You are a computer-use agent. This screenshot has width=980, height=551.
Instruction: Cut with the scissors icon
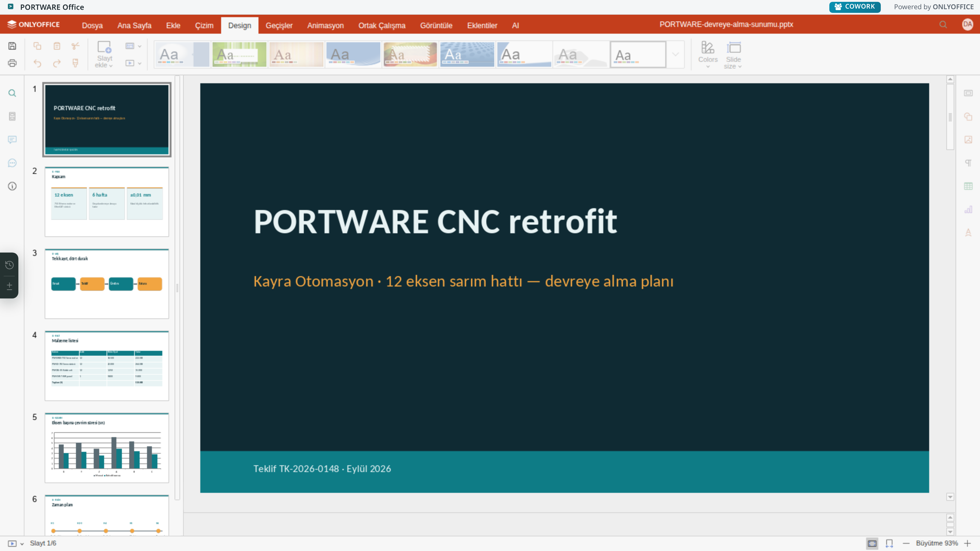click(75, 46)
